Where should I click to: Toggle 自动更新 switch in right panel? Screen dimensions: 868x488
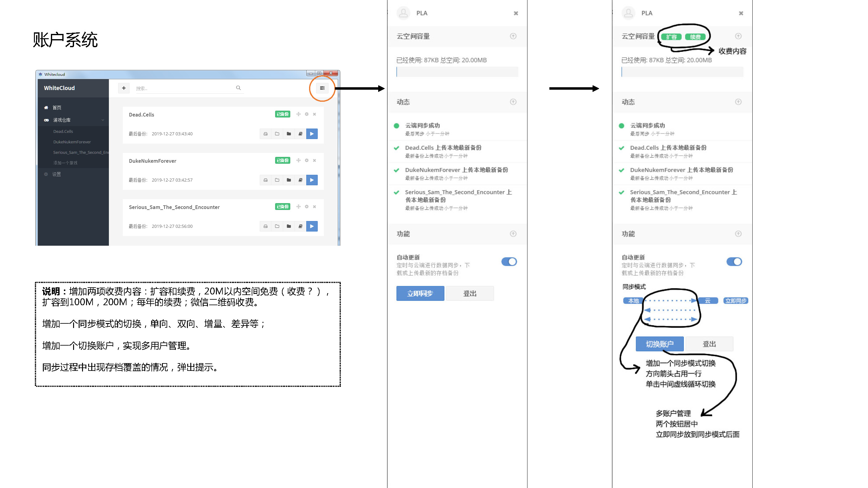click(734, 262)
